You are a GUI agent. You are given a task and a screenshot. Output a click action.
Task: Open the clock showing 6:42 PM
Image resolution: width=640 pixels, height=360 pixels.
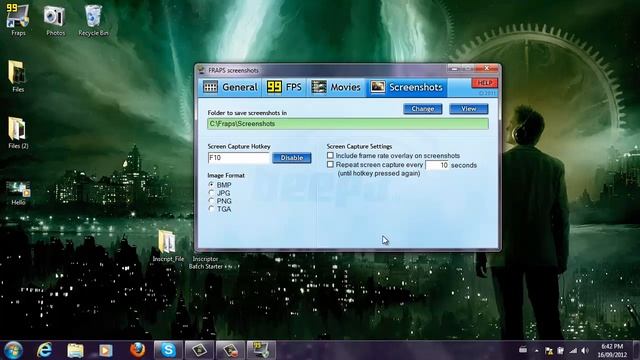click(612, 351)
